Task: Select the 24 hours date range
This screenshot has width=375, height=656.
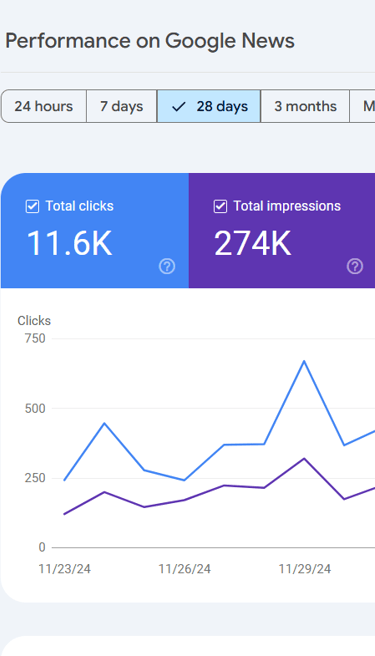Action: (x=44, y=106)
